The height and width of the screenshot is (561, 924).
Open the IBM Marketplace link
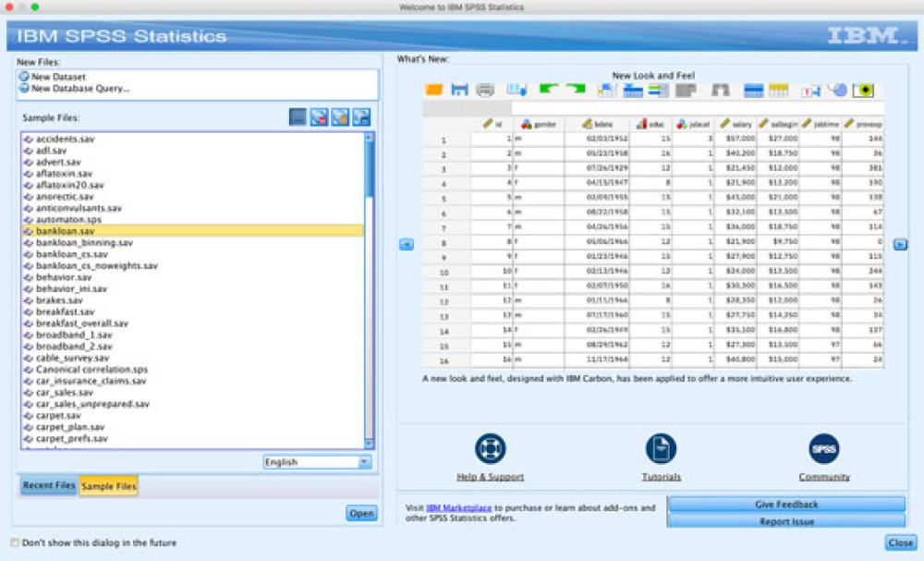458,507
